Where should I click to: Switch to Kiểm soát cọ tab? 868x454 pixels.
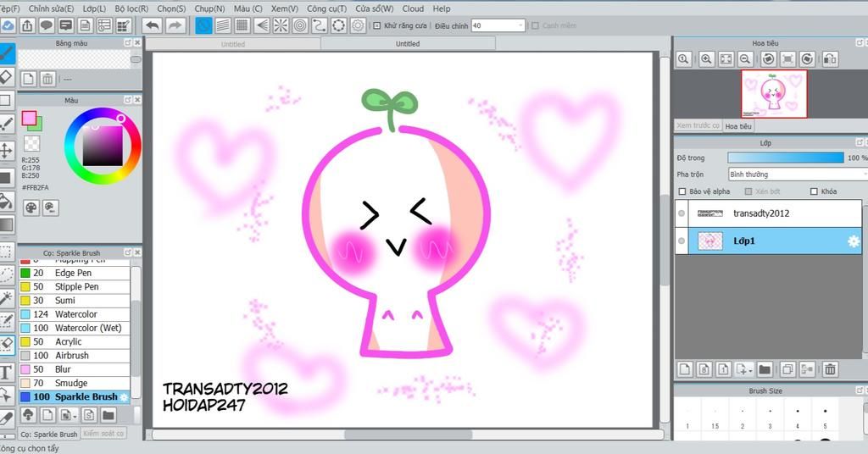103,434
